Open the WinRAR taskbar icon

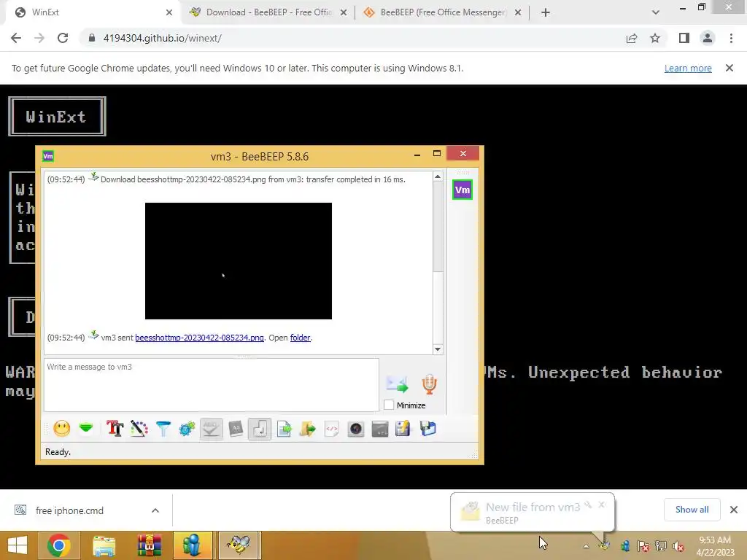pos(149,545)
